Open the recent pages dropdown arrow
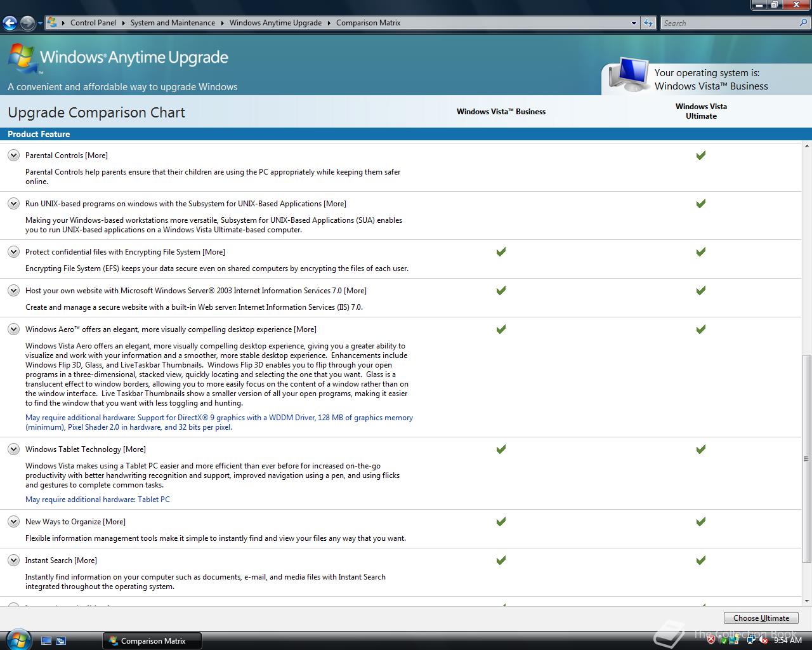The image size is (812, 650). pyautogui.click(x=40, y=23)
